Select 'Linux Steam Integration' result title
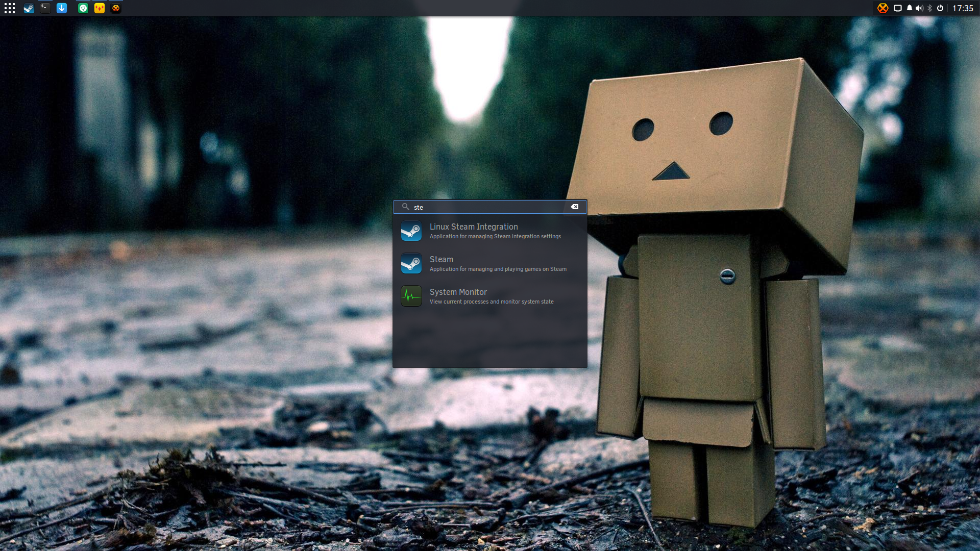980x551 pixels. (x=474, y=227)
